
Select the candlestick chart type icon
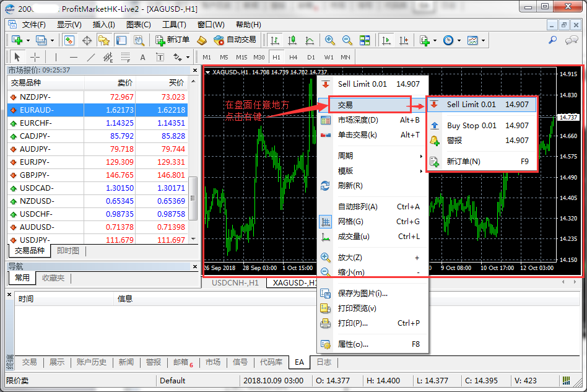coord(292,40)
